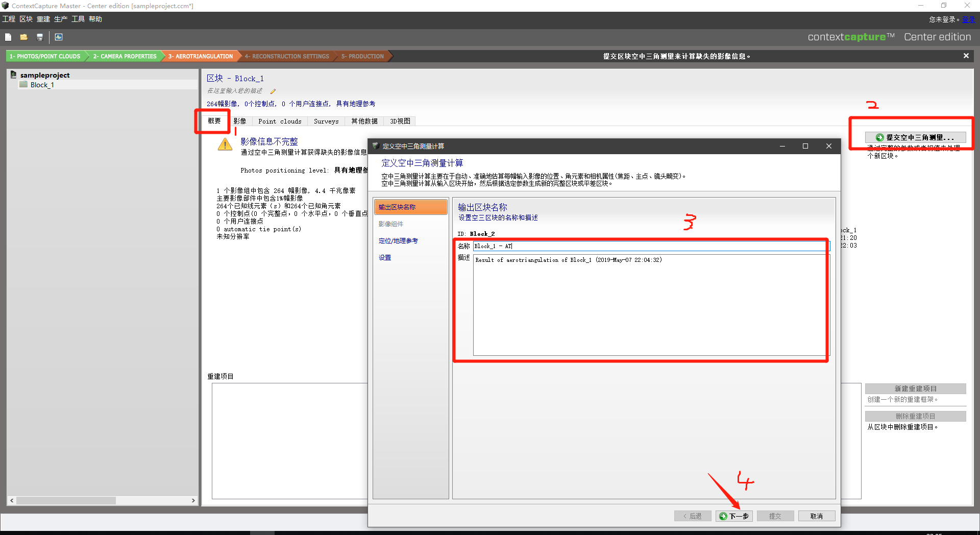Click the 取消 button in the dialog
The image size is (980, 535).
(816, 516)
